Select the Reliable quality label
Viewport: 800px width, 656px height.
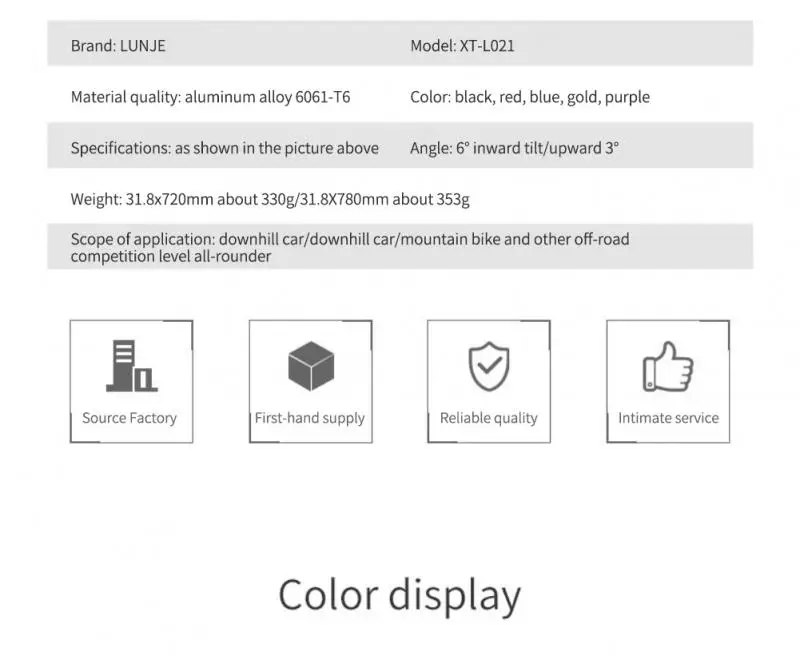click(x=489, y=418)
